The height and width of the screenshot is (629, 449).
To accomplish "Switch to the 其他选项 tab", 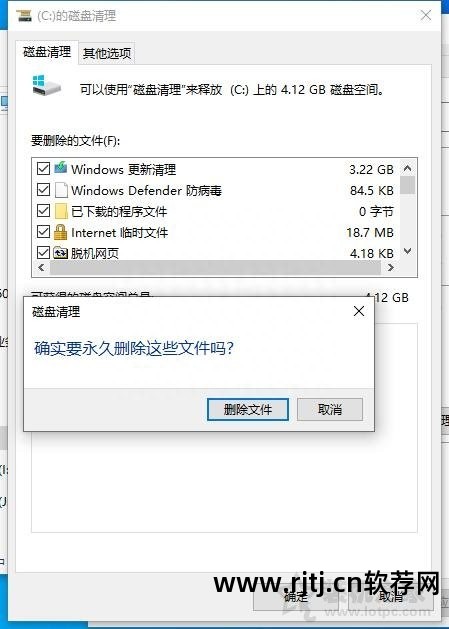I will (x=107, y=53).
